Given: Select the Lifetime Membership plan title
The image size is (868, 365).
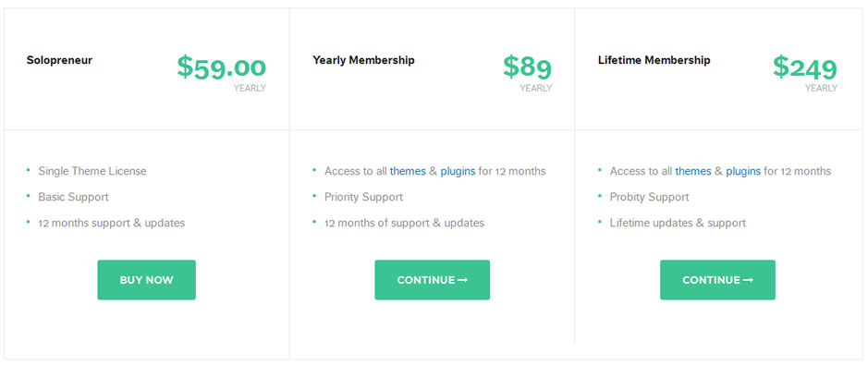Looking at the screenshot, I should (654, 60).
